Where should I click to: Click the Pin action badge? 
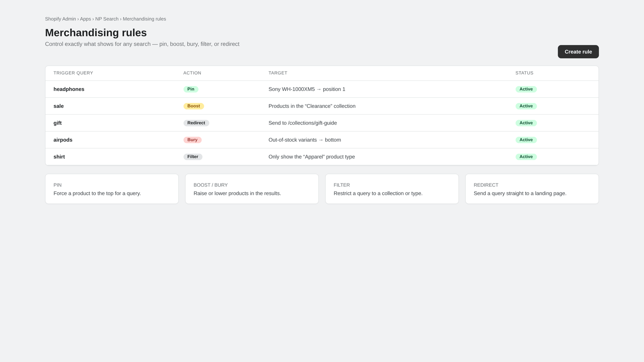[x=191, y=89]
